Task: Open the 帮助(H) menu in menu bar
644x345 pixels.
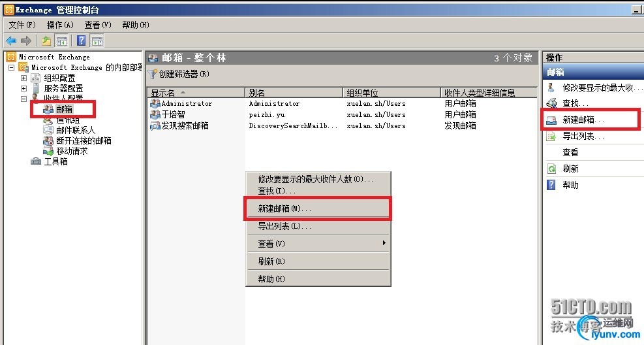Action: click(x=136, y=25)
